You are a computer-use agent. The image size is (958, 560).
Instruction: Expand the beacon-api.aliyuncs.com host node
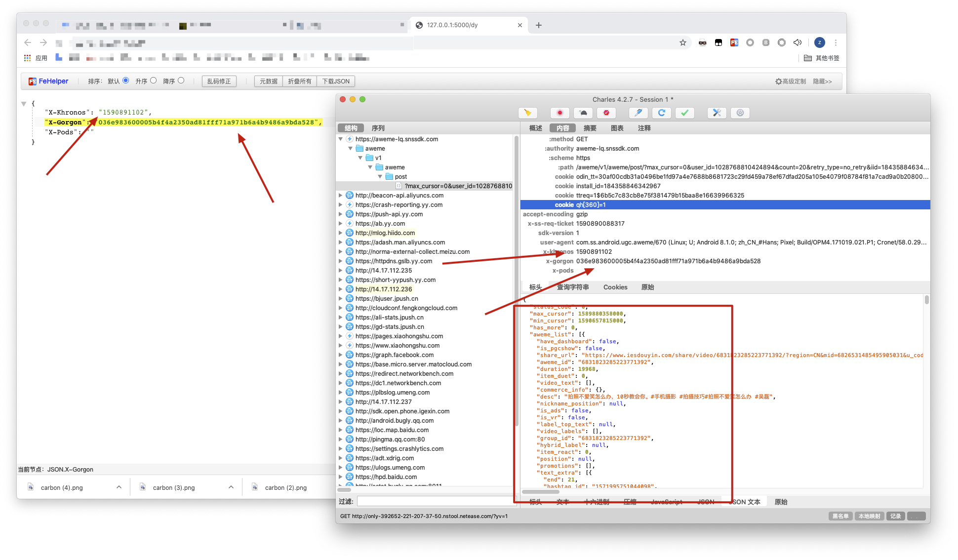(x=341, y=196)
